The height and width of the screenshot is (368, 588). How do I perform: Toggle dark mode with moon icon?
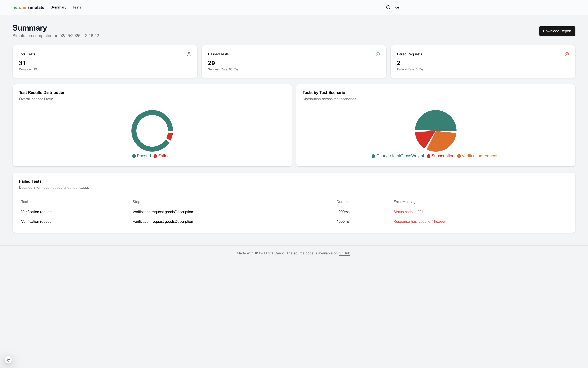pyautogui.click(x=397, y=7)
